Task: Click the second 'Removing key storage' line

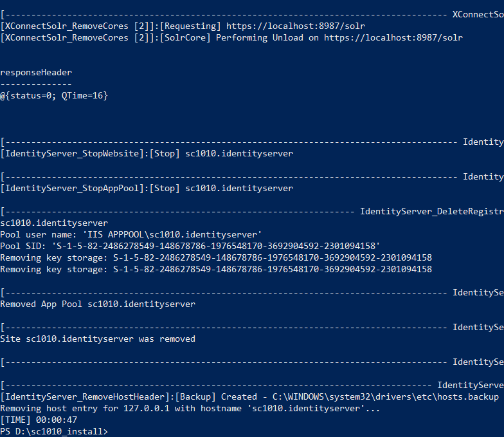Action: click(x=216, y=269)
